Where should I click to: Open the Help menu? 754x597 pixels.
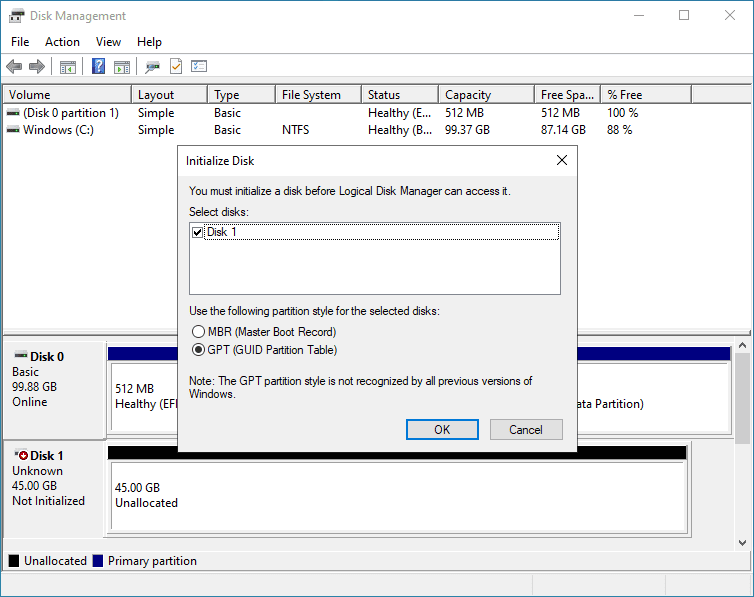click(x=149, y=42)
